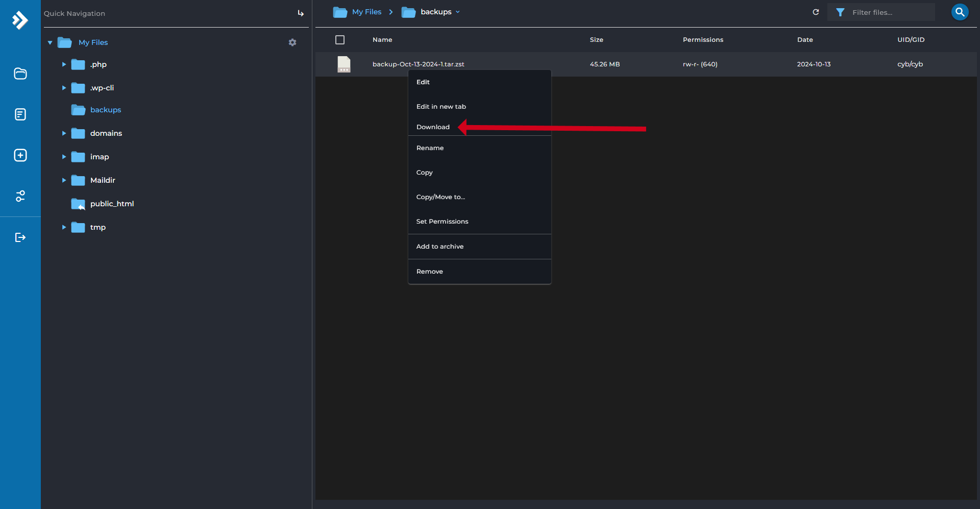Click the Filter files input field
The width and height of the screenshot is (980, 509).
tap(890, 12)
